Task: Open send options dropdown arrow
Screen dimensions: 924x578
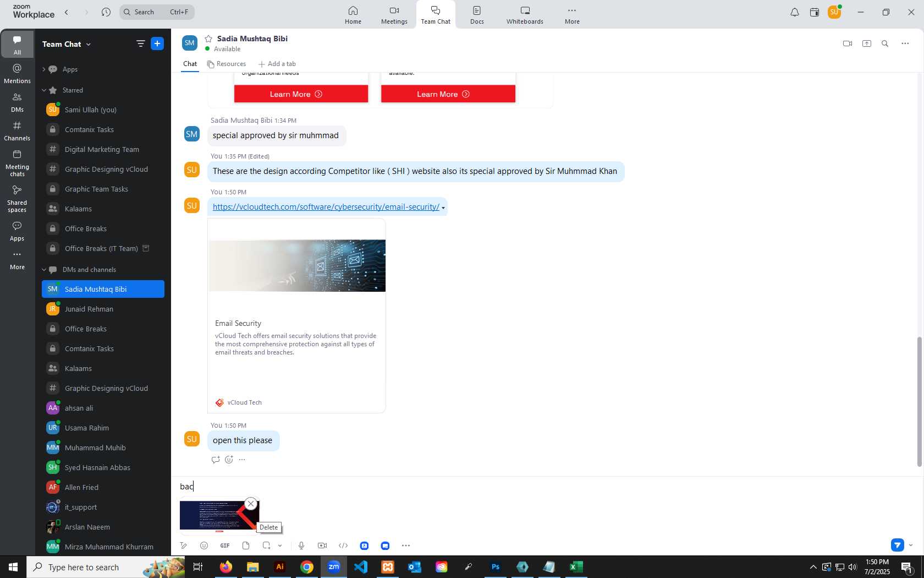Action: [x=911, y=546]
